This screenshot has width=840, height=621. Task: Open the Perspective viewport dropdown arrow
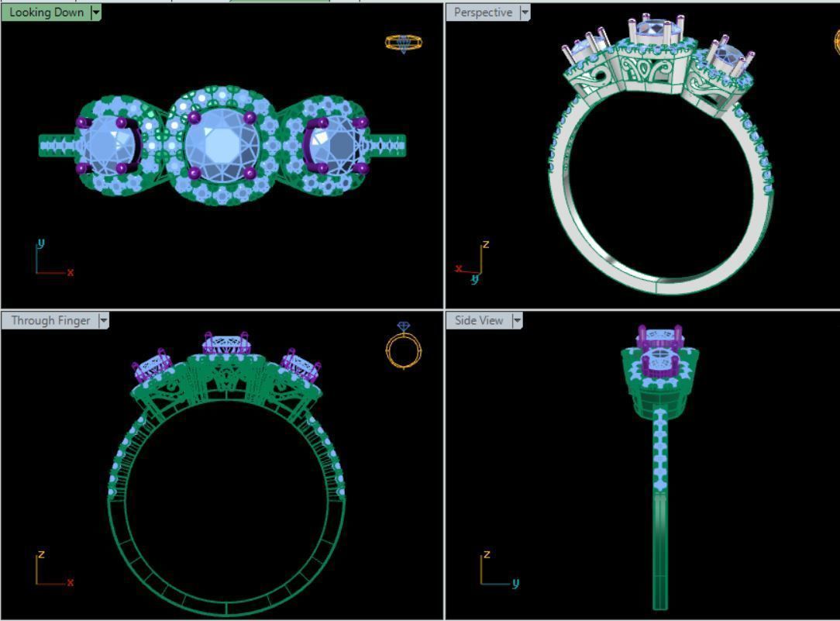[x=525, y=12]
